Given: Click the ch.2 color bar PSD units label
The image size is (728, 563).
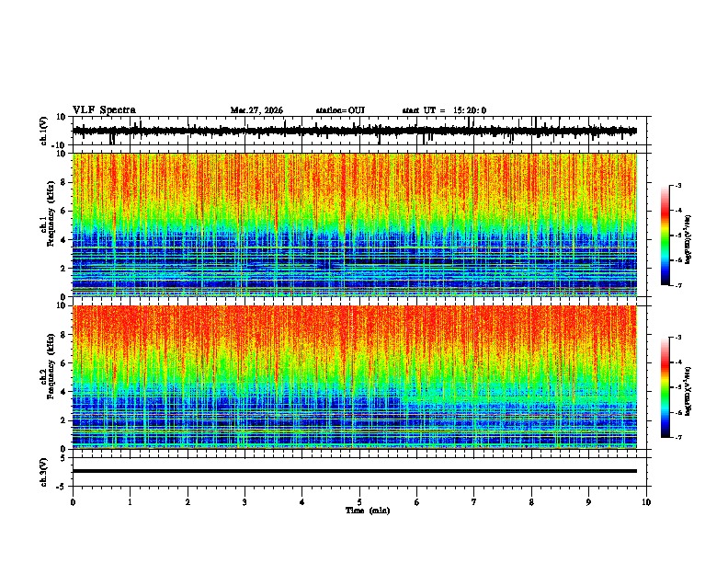Looking at the screenshot, I should click(x=688, y=391).
